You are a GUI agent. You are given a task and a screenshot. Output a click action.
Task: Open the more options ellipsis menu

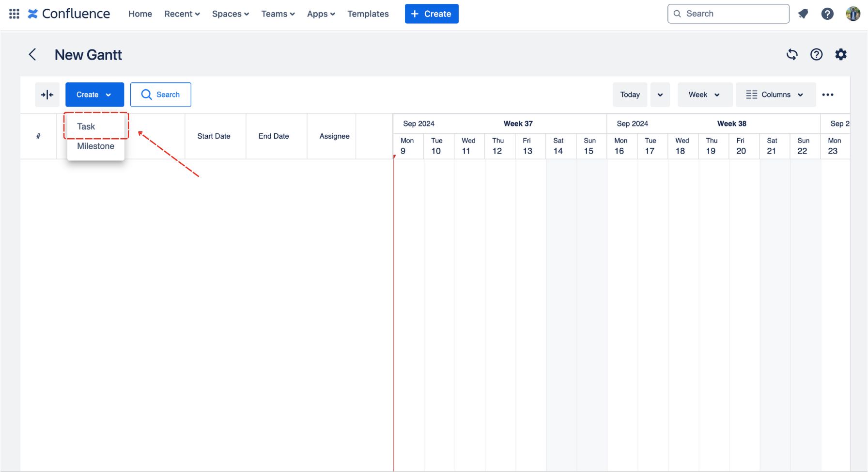click(828, 94)
